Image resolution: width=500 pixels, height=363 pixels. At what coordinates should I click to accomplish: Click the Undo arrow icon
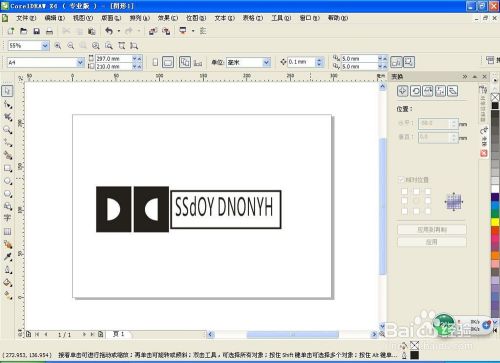[109, 31]
